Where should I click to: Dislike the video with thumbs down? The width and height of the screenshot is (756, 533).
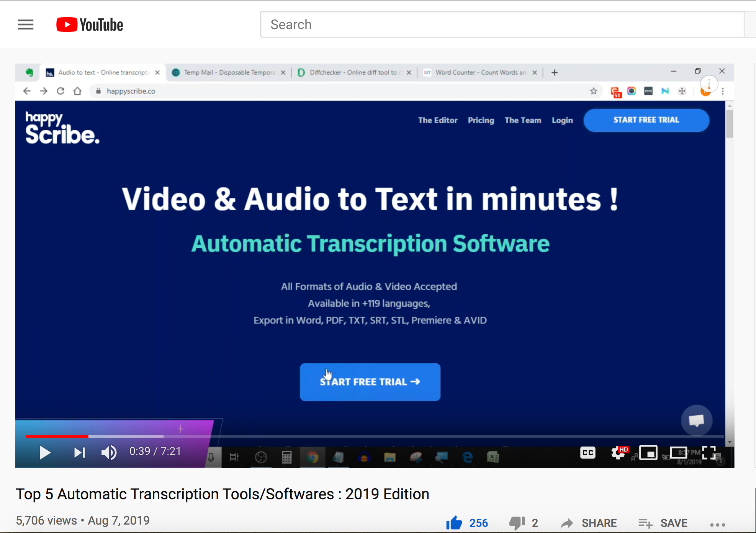(517, 523)
